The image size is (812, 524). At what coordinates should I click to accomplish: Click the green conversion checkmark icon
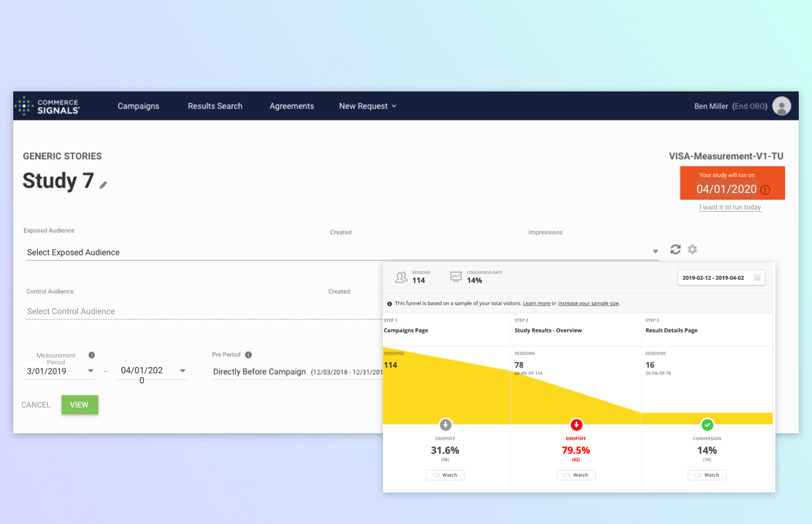[707, 424]
